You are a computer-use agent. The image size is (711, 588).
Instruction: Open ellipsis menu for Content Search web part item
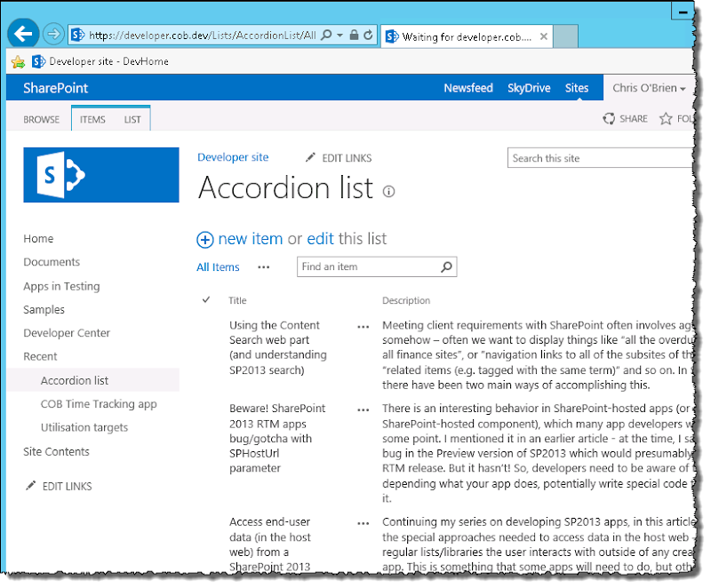click(363, 327)
